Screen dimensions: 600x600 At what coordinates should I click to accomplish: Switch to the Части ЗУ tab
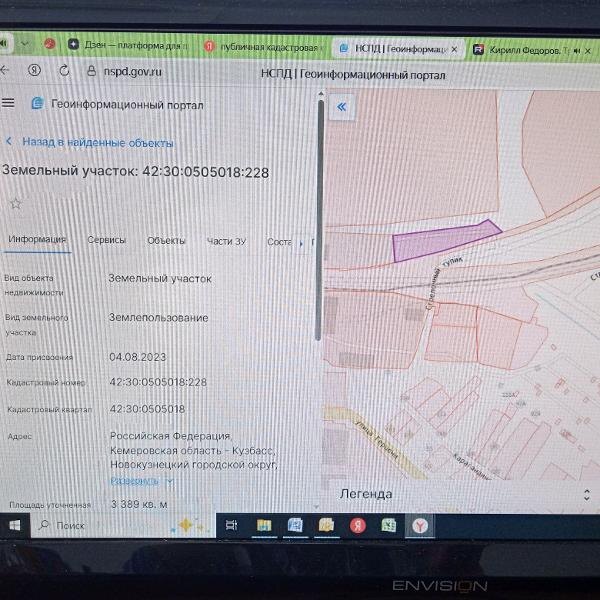point(226,241)
